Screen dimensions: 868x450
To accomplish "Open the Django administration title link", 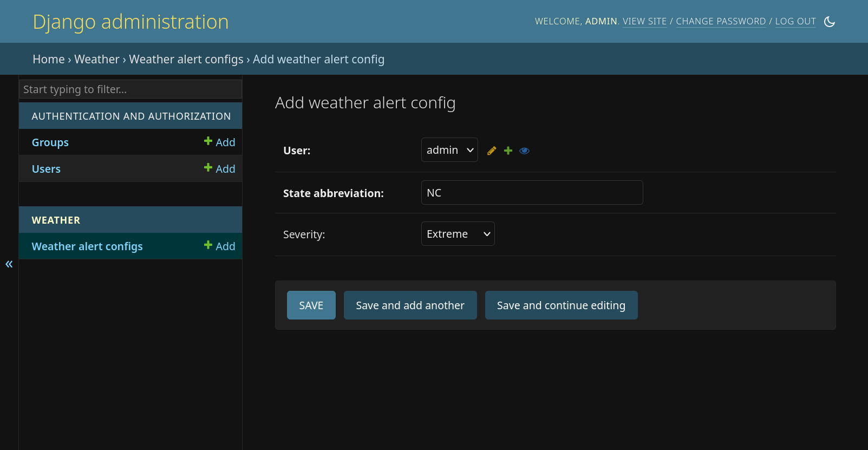I will [130, 22].
